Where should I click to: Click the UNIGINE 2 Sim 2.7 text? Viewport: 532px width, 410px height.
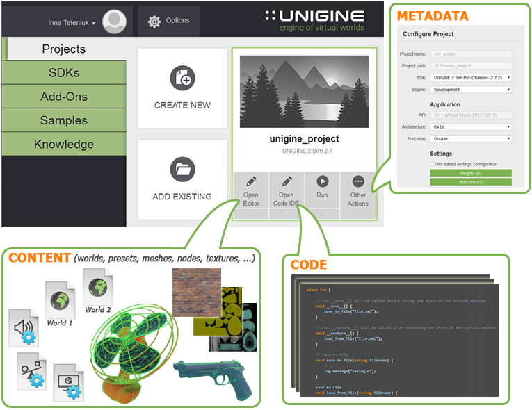(307, 151)
